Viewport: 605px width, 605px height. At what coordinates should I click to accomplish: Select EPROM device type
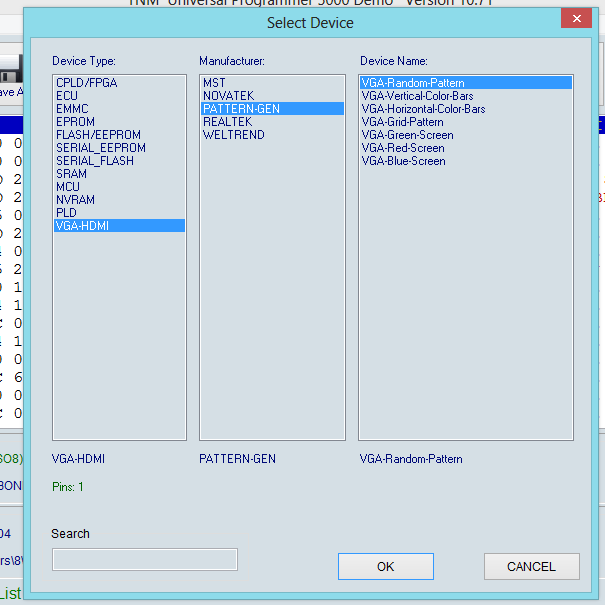119,122
